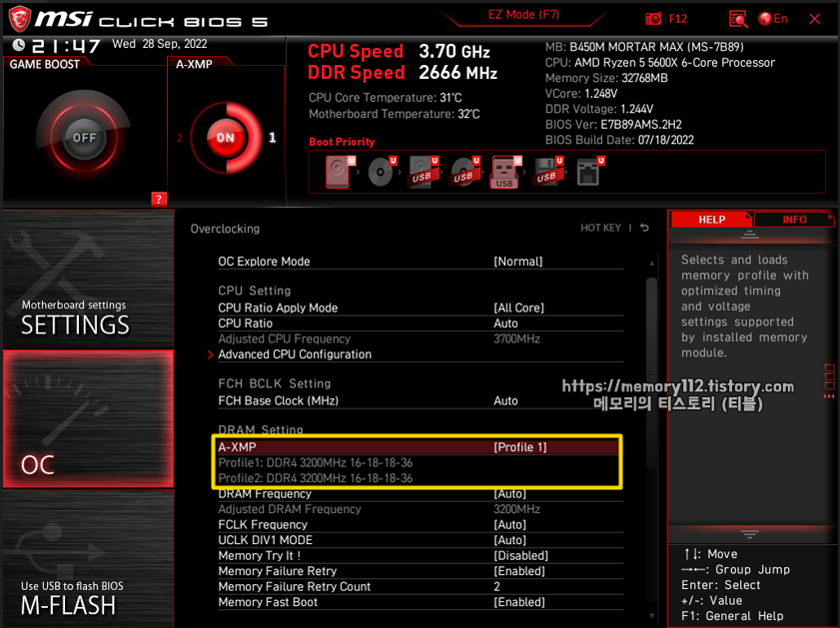The height and width of the screenshot is (628, 840).
Task: Click 'Adjusted DRAM Frequency' 3200MHz row
Action: (420, 509)
